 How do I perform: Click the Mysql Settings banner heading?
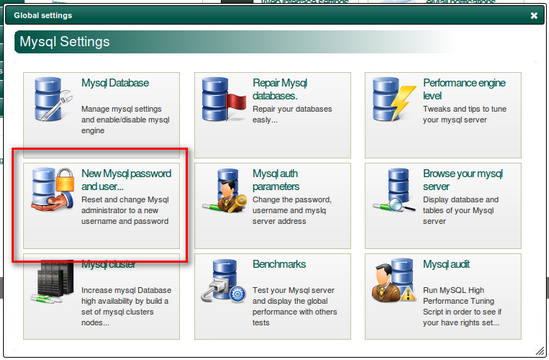click(65, 42)
